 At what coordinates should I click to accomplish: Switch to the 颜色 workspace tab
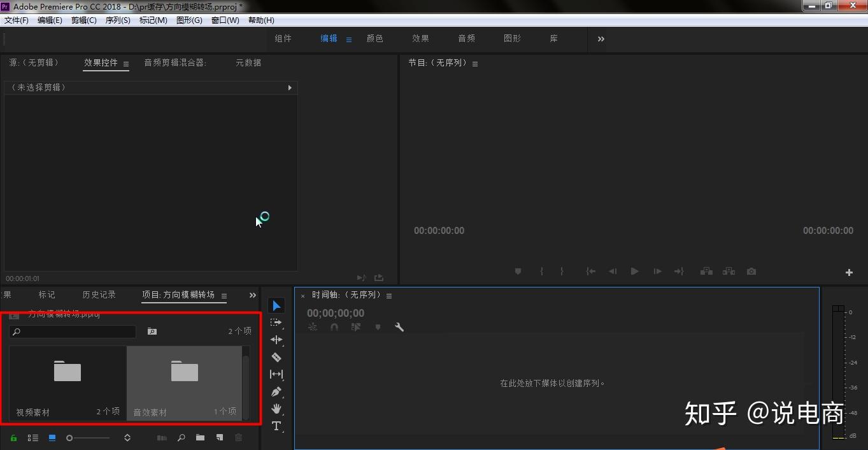tap(375, 38)
